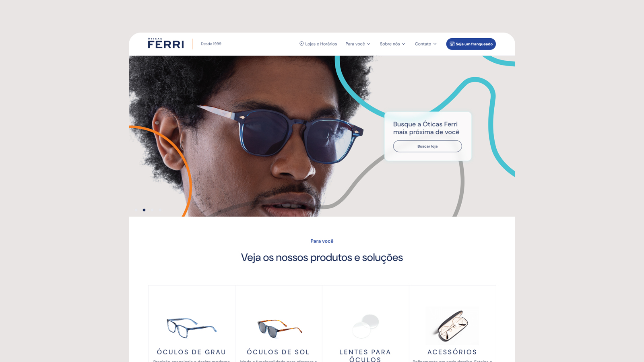The image size is (644, 362).
Task: Click the location pin icon beside Lojas e Horários
Action: pos(301,44)
